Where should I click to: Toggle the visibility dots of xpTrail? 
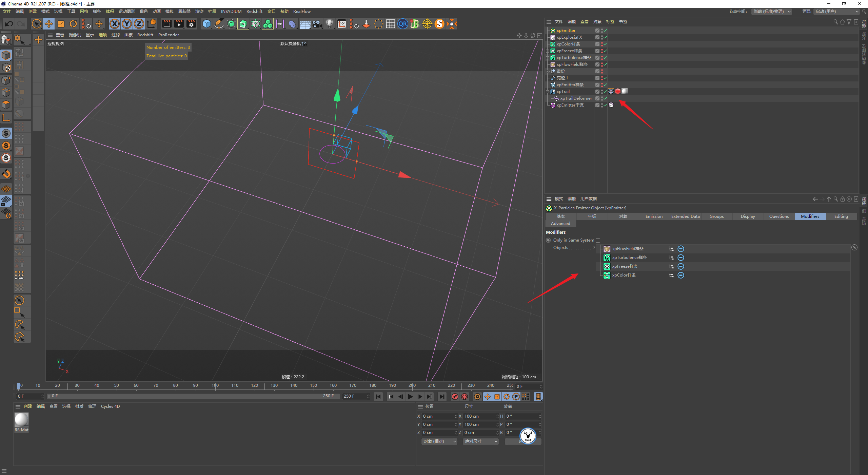(x=602, y=92)
